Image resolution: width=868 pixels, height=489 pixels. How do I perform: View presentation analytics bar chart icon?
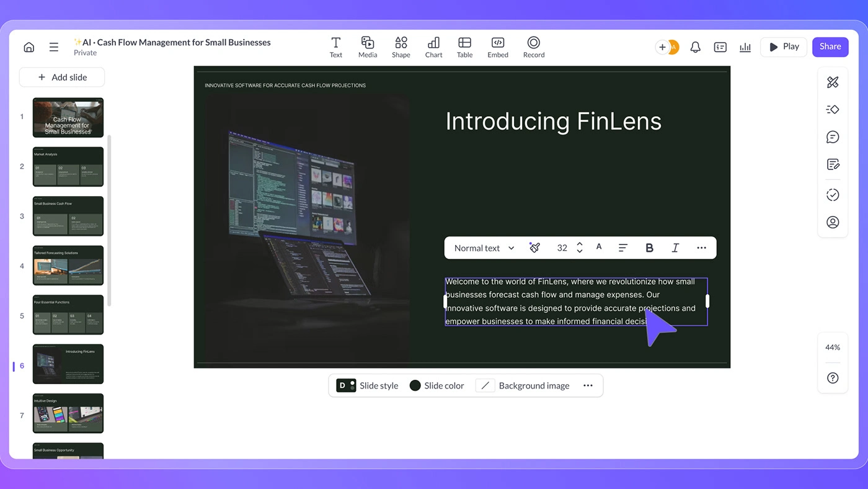coord(745,47)
